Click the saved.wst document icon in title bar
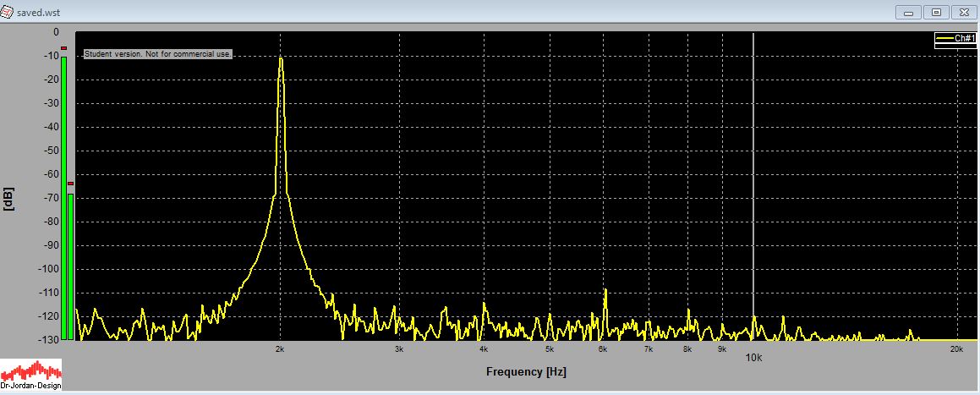The height and width of the screenshot is (395, 980). coord(7,12)
